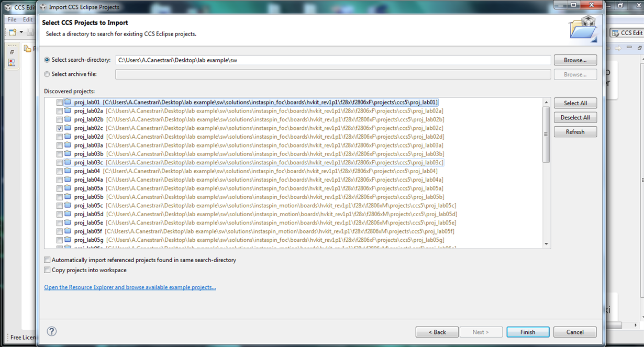644x347 pixels.
Task: Check the proj_lab05f project checkbox
Action: click(x=60, y=231)
